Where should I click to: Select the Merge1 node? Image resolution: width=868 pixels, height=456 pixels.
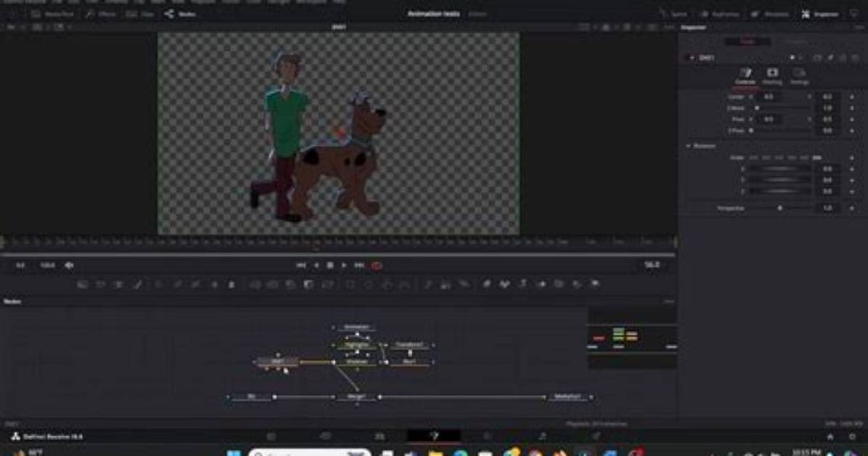(357, 396)
